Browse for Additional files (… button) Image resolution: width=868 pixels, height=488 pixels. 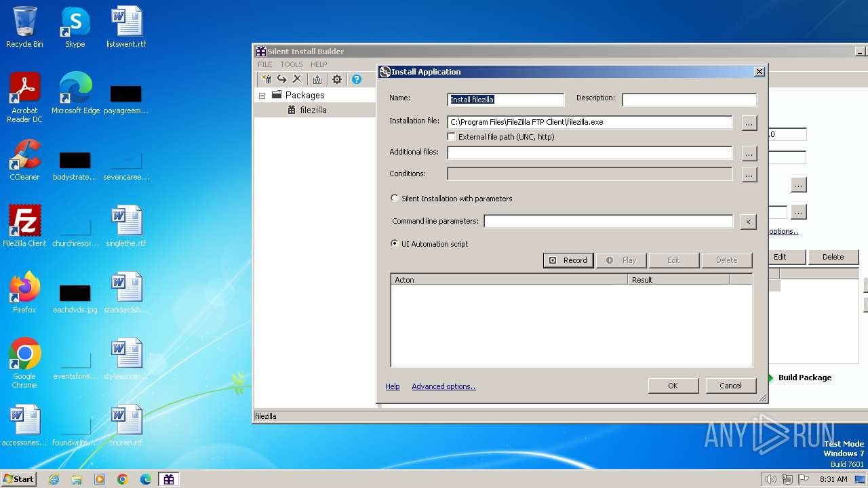click(x=749, y=153)
